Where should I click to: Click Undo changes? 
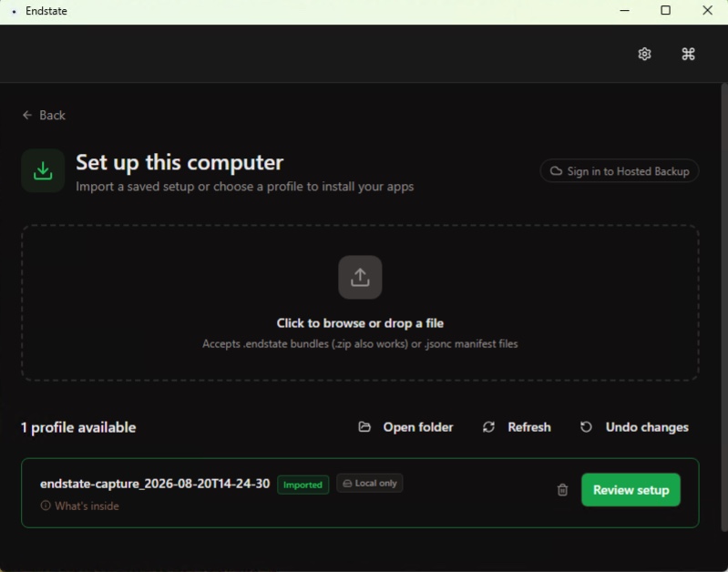(634, 427)
